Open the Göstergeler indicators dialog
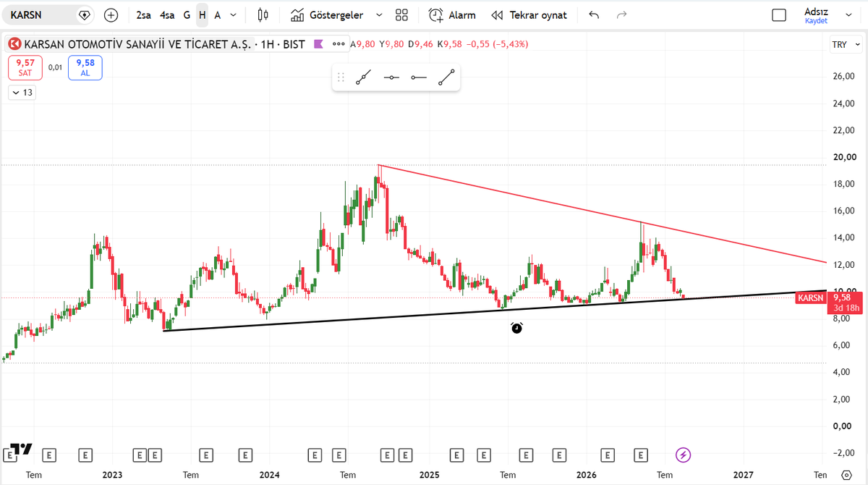 click(327, 14)
